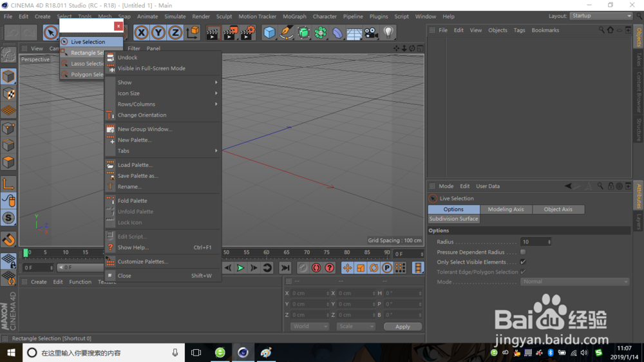Select the Live Selection arrow tool
Image resolution: width=644 pixels, height=362 pixels.
[50, 32]
